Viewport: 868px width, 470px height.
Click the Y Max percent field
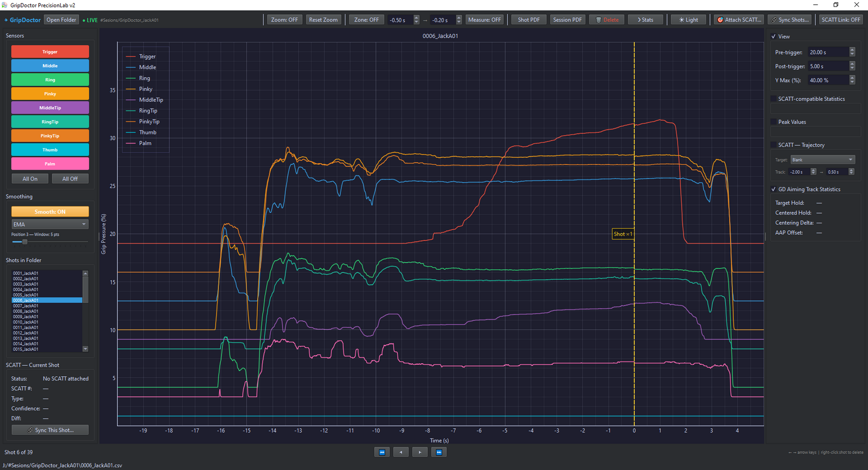[x=828, y=80]
